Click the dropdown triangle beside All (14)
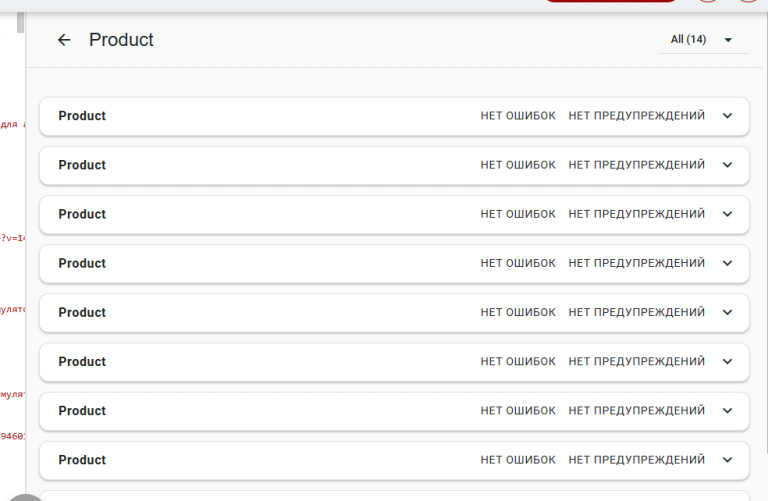 [x=728, y=40]
